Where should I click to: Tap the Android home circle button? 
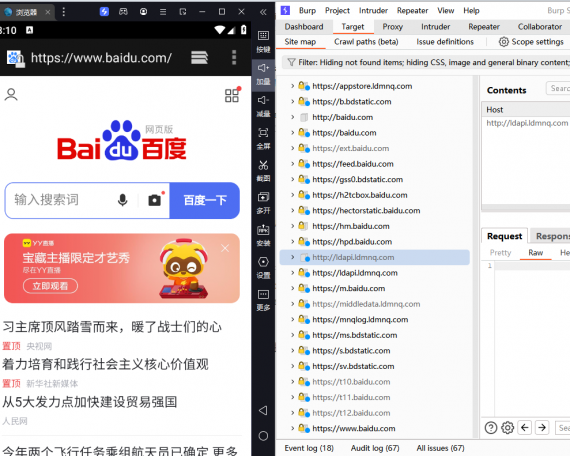tap(263, 436)
